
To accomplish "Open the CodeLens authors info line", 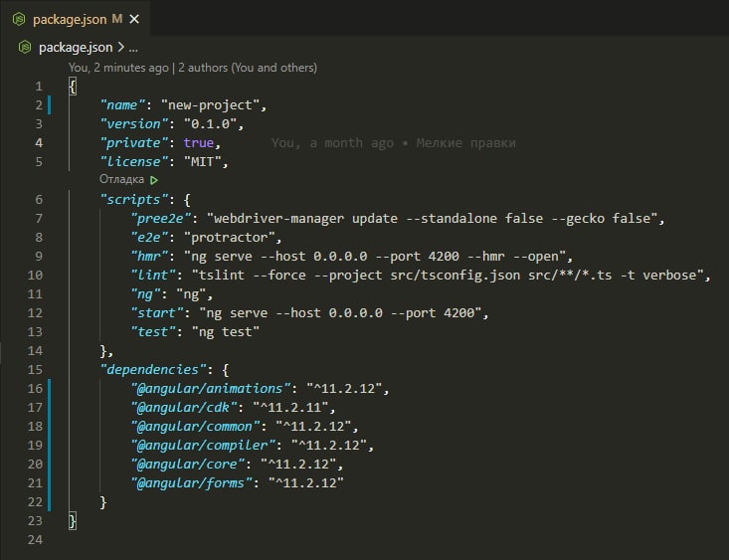I will [x=193, y=68].
